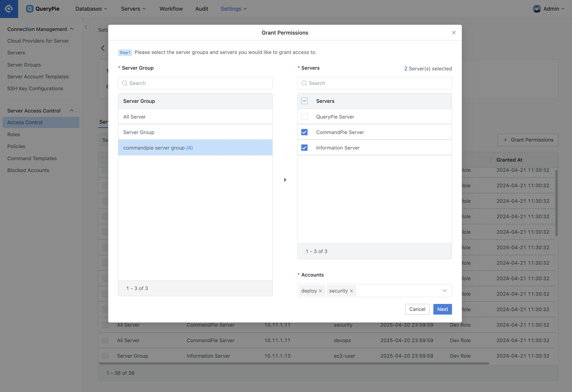Viewport: 572px width, 392px height.
Task: Check the QueryPie Server checkbox
Action: (304, 117)
